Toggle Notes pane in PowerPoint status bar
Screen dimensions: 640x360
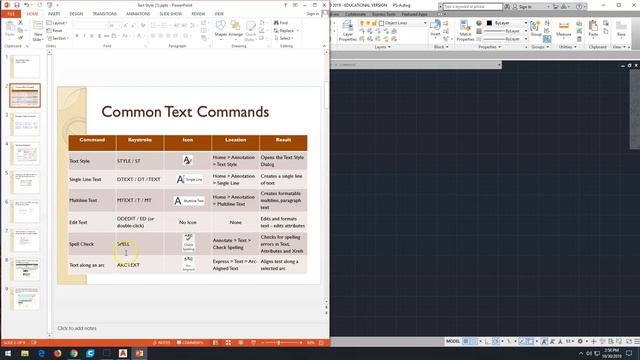161,342
